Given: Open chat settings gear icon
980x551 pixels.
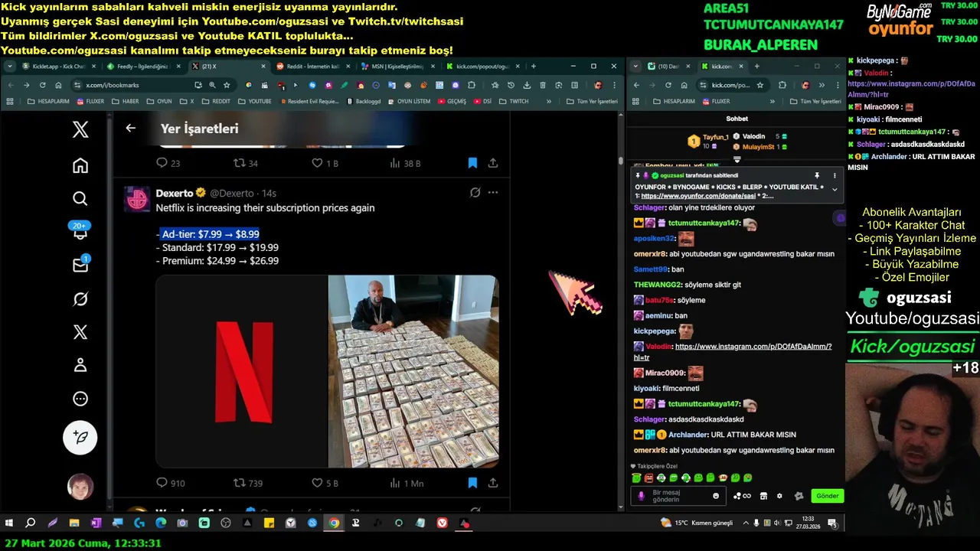Looking at the screenshot, I should (779, 496).
